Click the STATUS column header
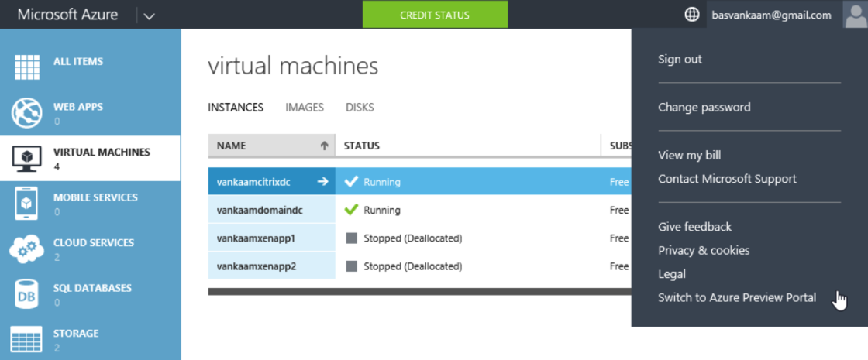The height and width of the screenshot is (360, 868). click(x=468, y=146)
